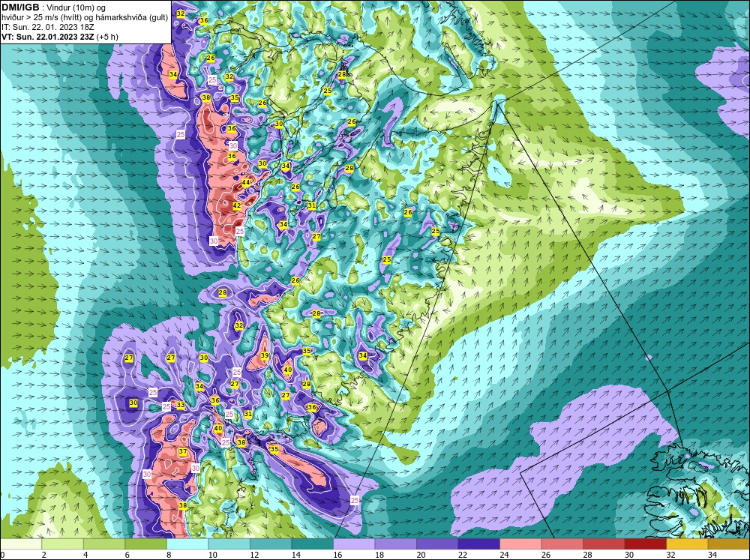This screenshot has width=750, height=560.
Task: Click the legend scale tick label 16
Action: pos(337,555)
